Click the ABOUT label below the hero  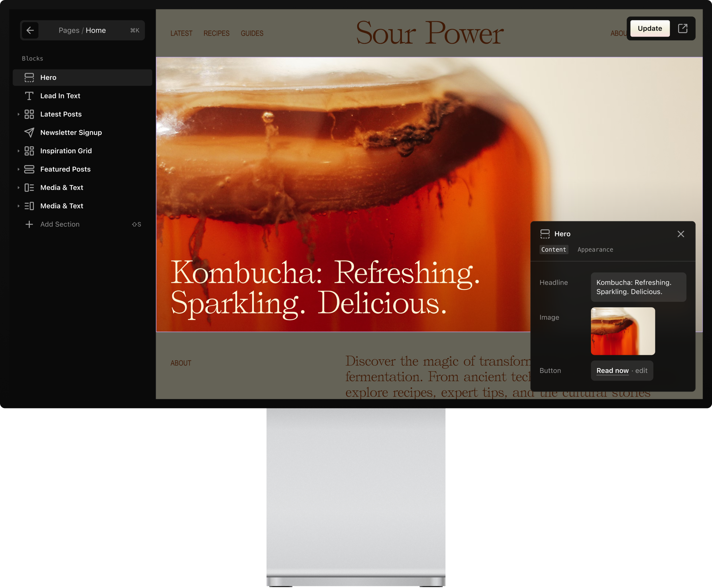pyautogui.click(x=181, y=363)
